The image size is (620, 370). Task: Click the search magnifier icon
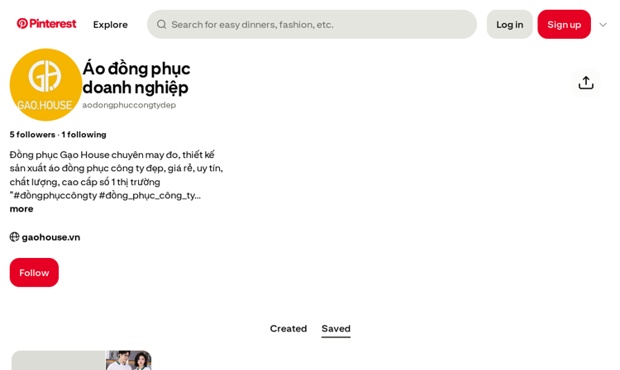pos(161,25)
